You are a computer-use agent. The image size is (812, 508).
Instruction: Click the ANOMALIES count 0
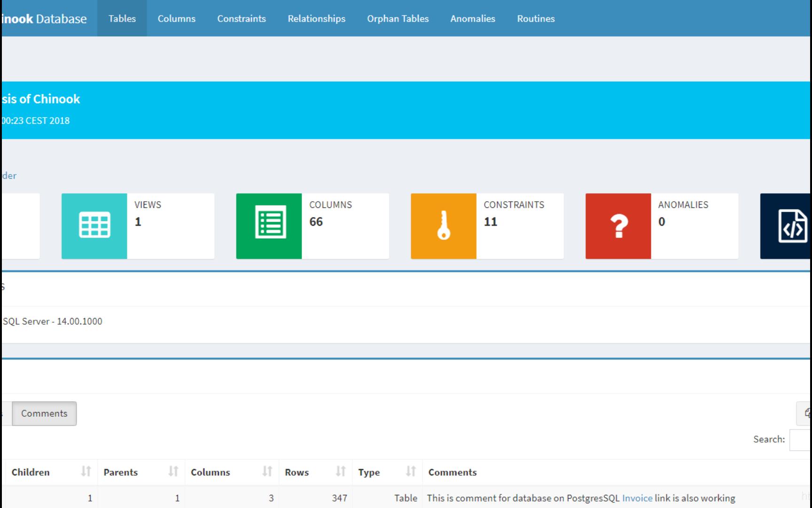click(x=662, y=222)
